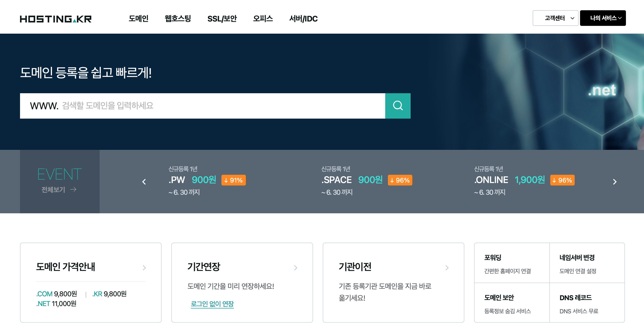Expand the 고객센터 dropdown

tap(555, 18)
